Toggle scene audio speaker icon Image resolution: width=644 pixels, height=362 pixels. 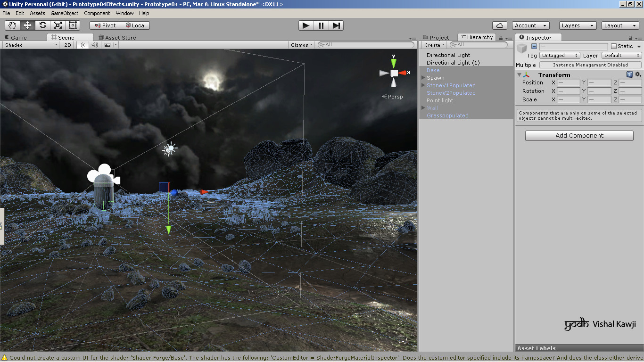95,45
